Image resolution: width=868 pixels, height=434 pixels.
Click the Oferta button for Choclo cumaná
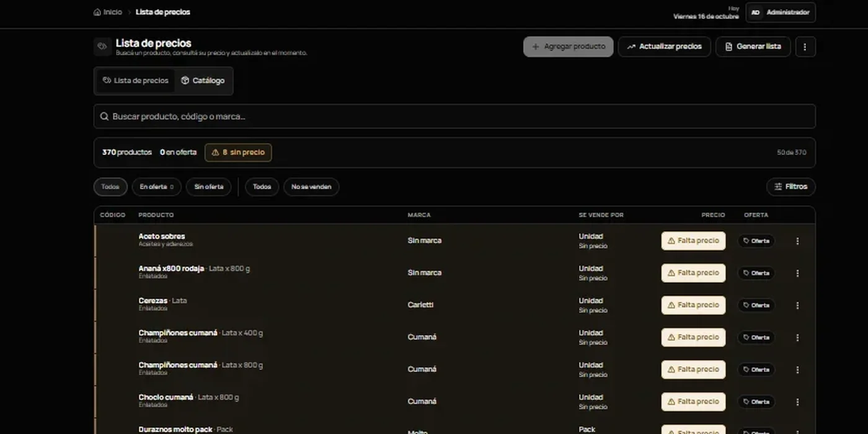[x=756, y=402]
